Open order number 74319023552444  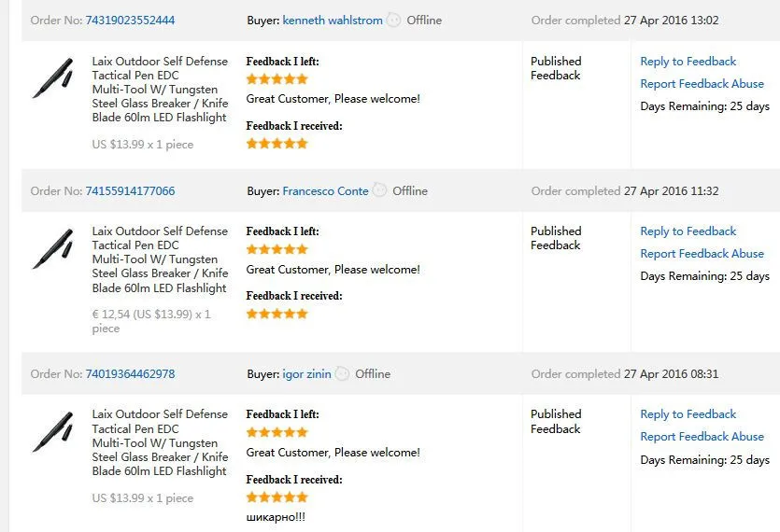pyautogui.click(x=130, y=21)
